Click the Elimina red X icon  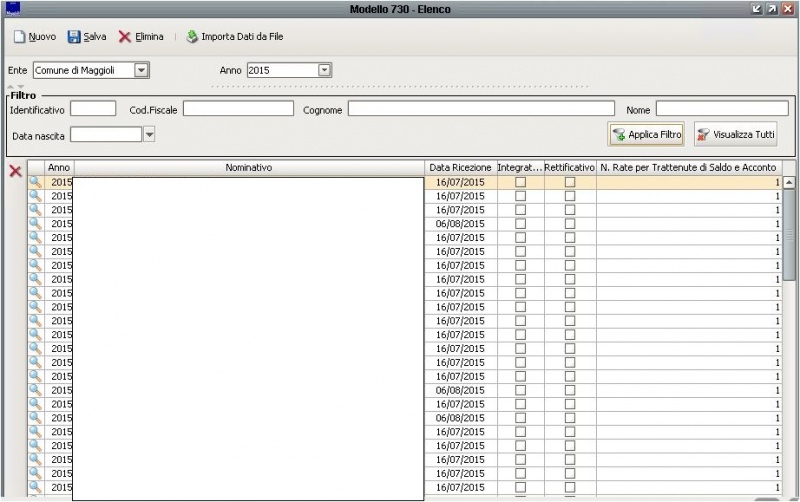coord(125,37)
